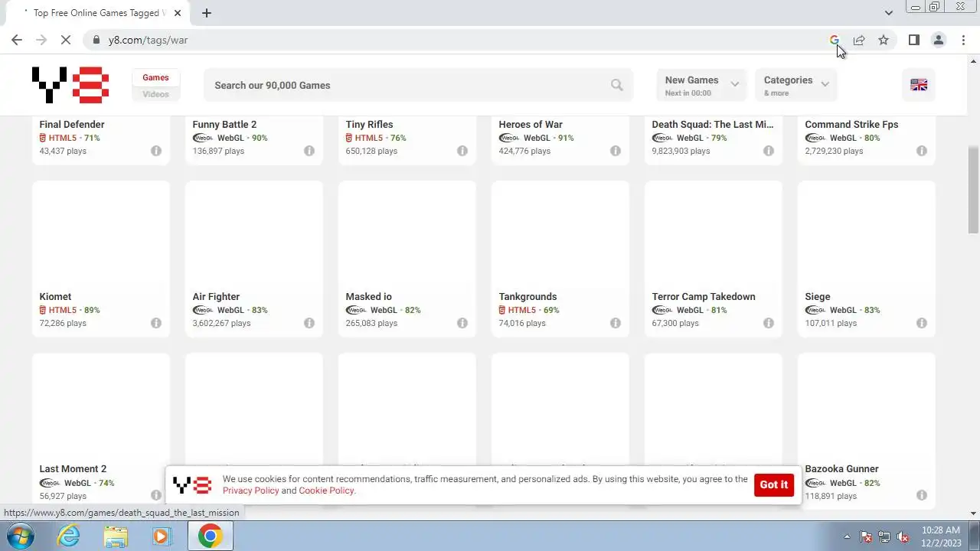Show info for Funny Battle 2
Viewport: 980px width, 551px height.
point(309,151)
